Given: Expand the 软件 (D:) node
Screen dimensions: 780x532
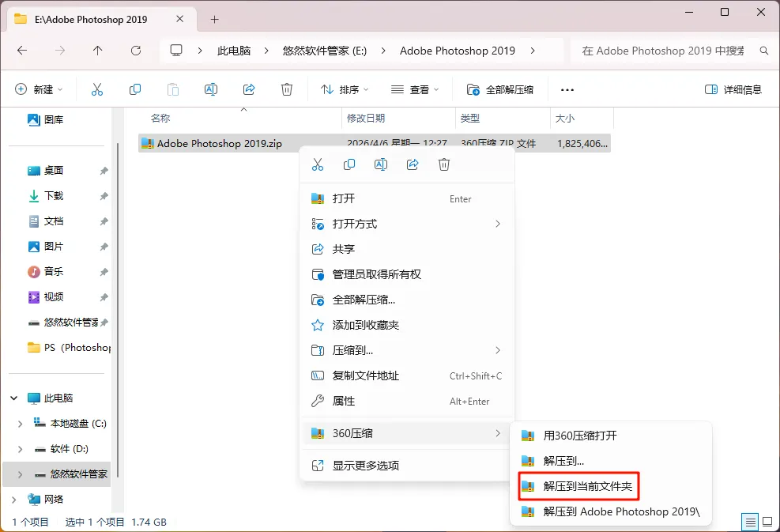Looking at the screenshot, I should click(x=20, y=449).
